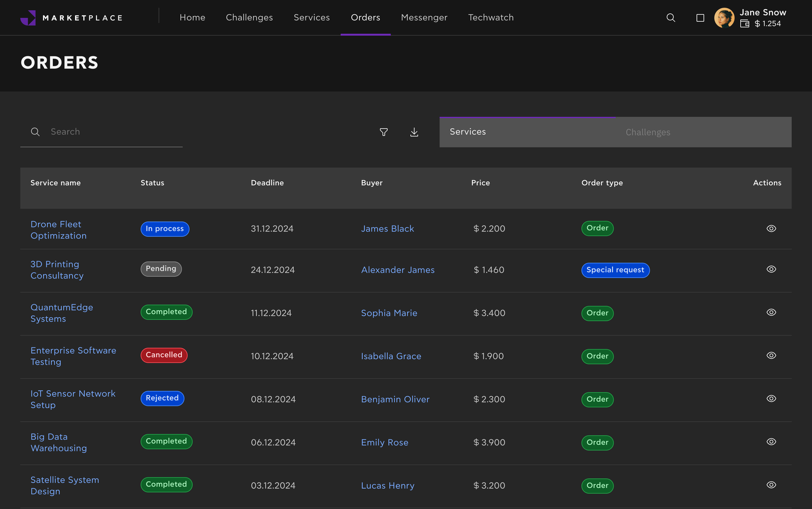Click the download orders icon

pos(414,132)
